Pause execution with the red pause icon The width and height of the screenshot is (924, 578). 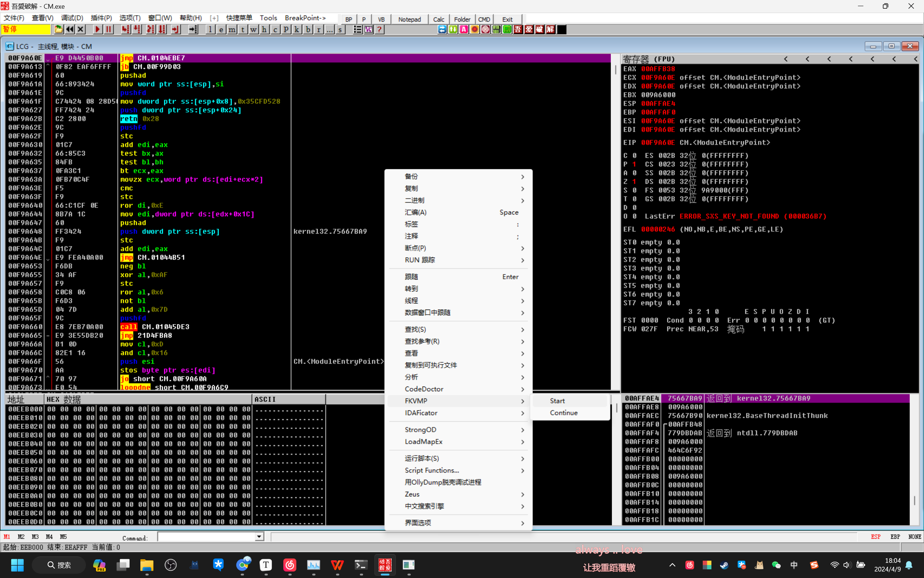(109, 29)
